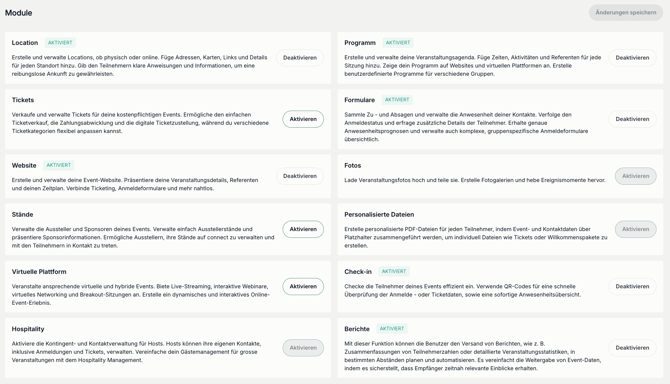Click the Berichte module title

[357, 329]
